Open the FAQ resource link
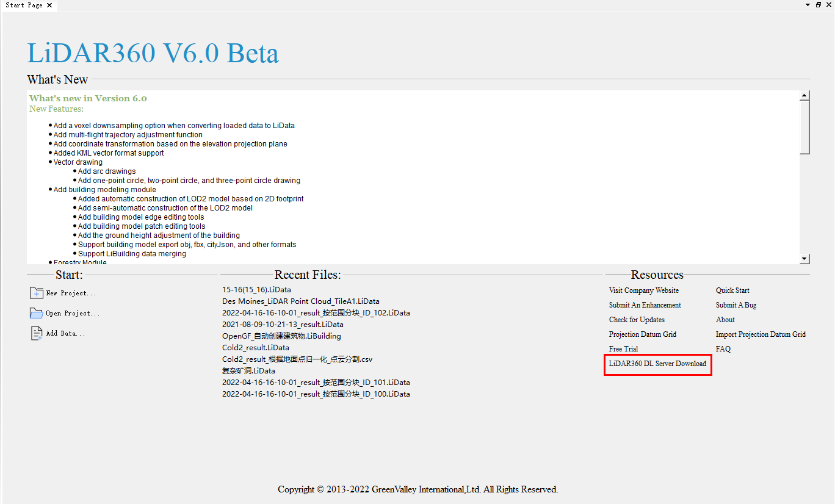This screenshot has width=835, height=504. 723,349
